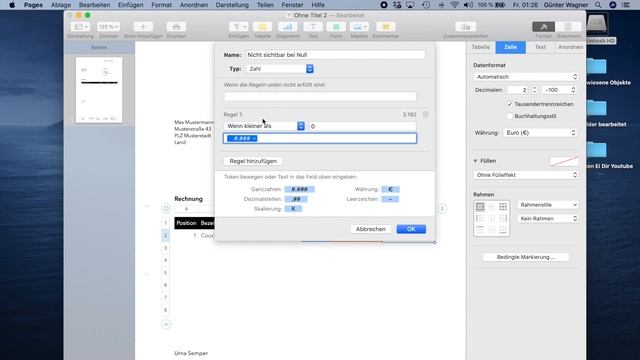This screenshot has width=640, height=360.
Task: Click the Regel 1 value field
Action: 362,126
